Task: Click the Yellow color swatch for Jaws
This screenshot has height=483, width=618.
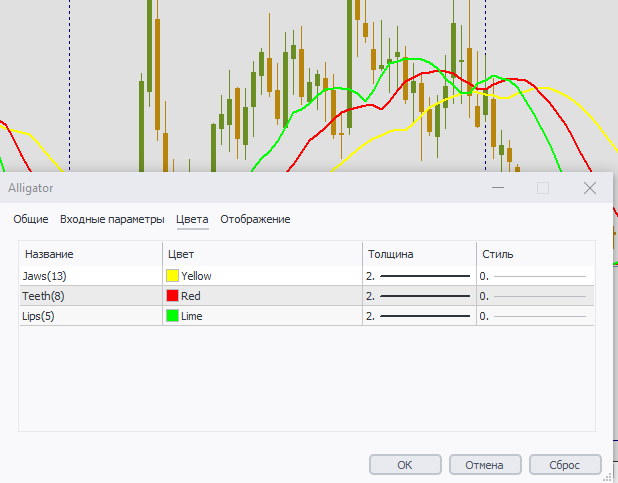Action: 173,275
